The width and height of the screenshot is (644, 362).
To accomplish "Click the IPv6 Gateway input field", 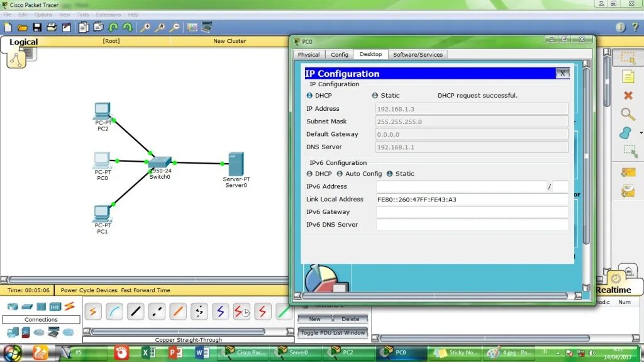I will click(472, 212).
